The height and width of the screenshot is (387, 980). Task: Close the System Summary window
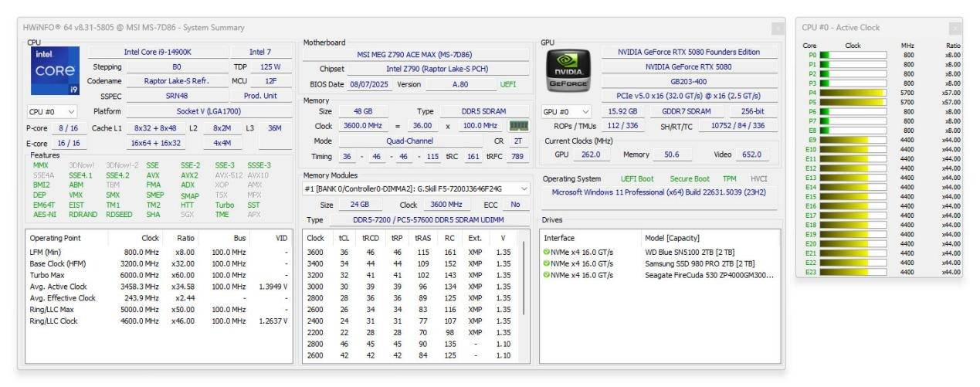[778, 29]
